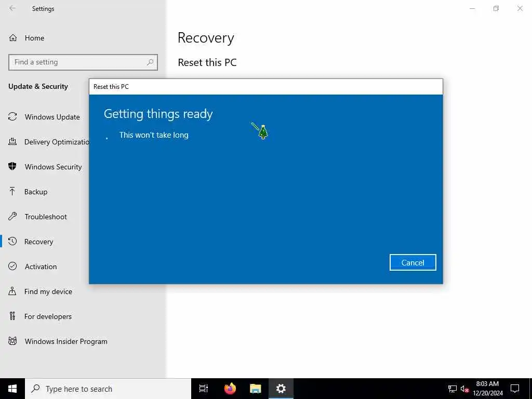The image size is (532, 399).
Task: Click the taskbar Type here to search box
Action: coord(108,389)
